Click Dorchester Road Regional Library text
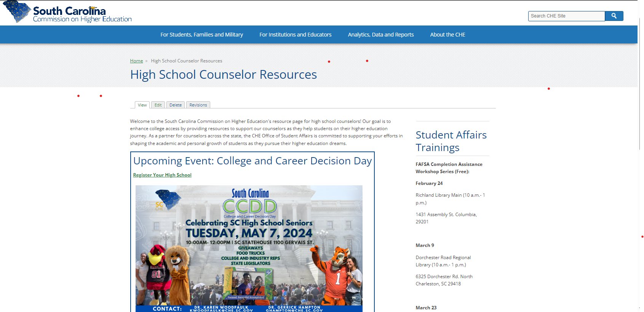Viewport: 644px width, 312px height. coord(443,261)
